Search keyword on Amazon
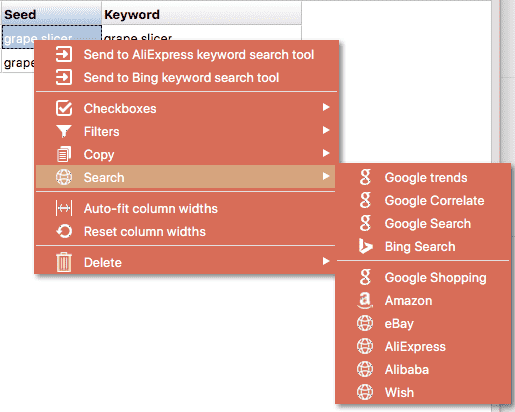 tap(423, 300)
